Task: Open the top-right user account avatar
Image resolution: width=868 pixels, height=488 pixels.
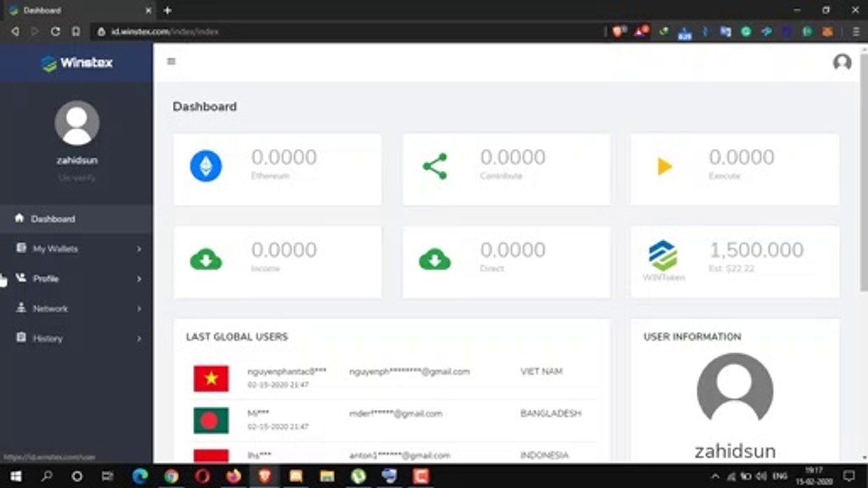Action: point(842,62)
